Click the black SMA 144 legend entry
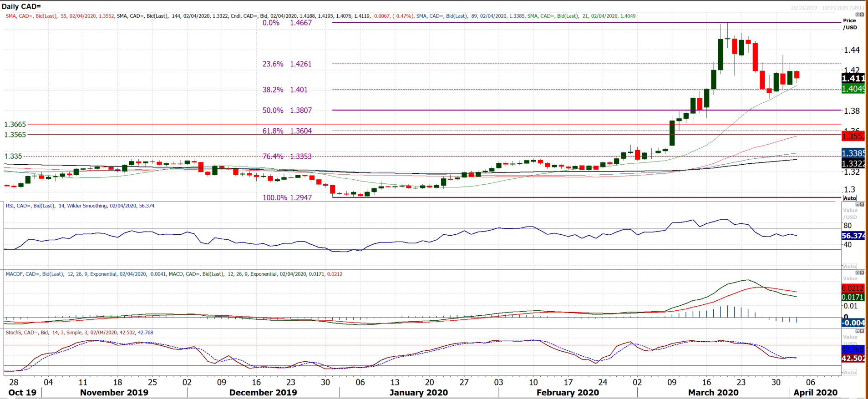Screen dimensions: 868x399 (x=173, y=16)
